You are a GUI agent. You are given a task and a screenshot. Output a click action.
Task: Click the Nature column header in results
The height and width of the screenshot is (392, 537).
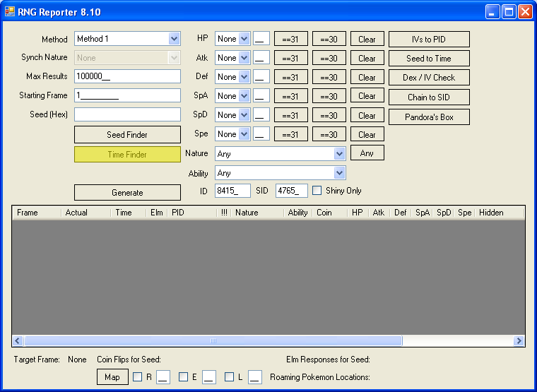coord(257,213)
